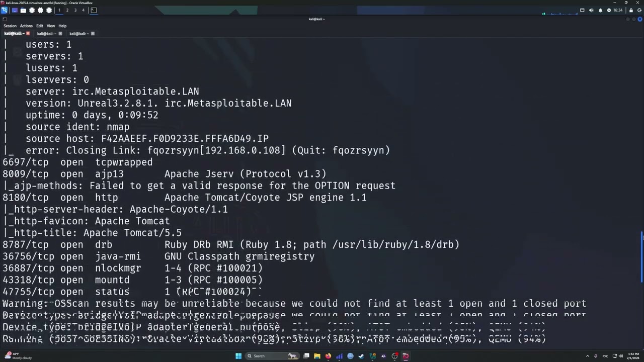Open the Session menu

coord(10,26)
